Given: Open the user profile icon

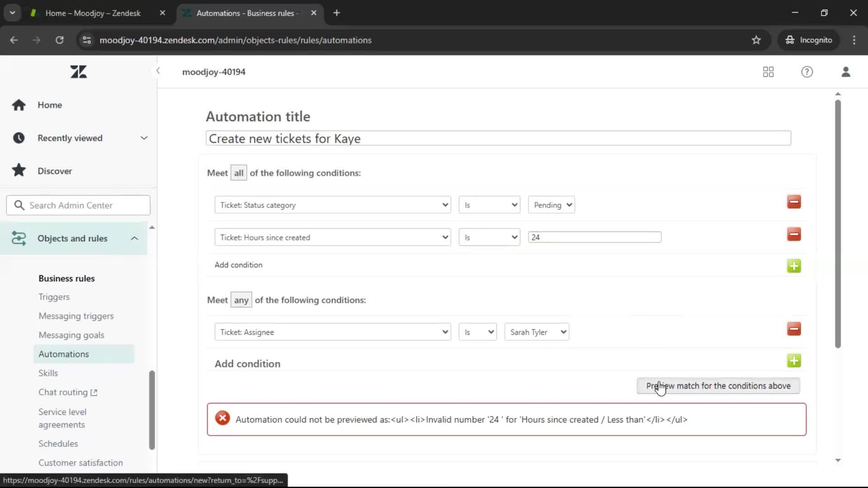Looking at the screenshot, I should pos(846,72).
